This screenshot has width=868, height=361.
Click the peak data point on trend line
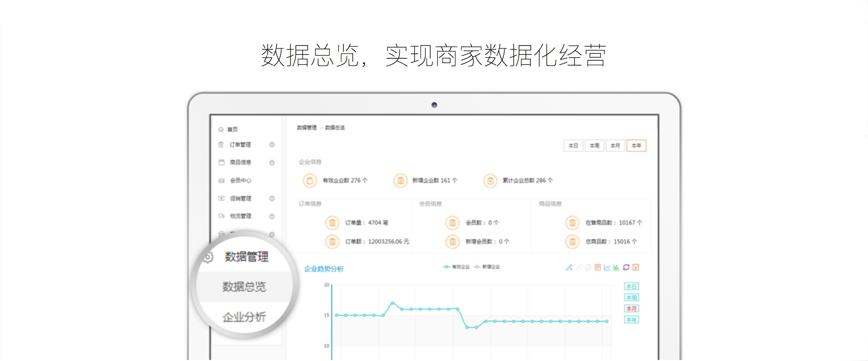(392, 303)
